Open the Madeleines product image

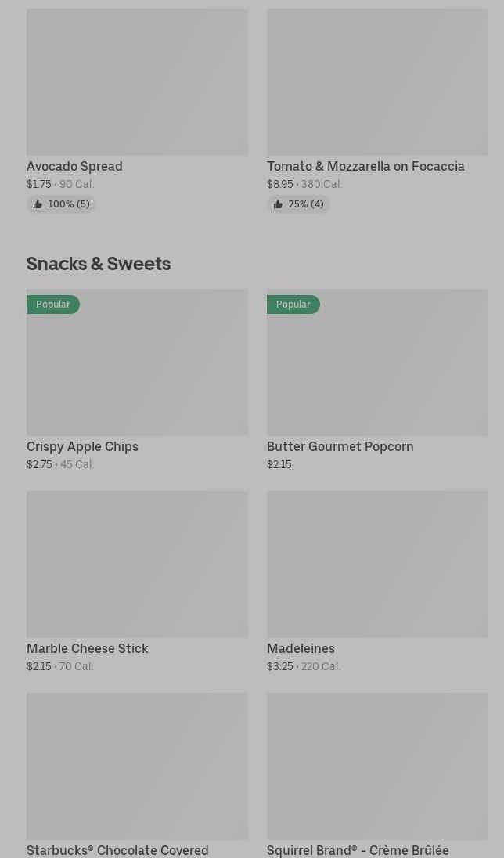click(377, 564)
